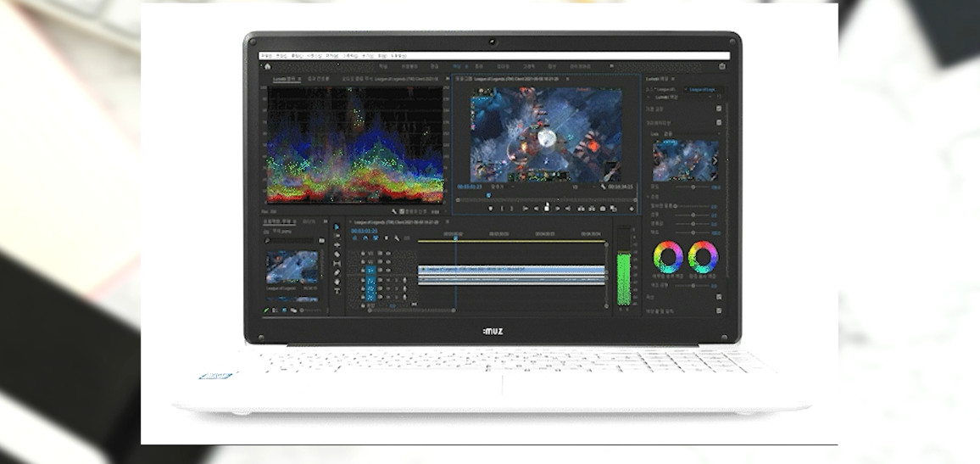Show next Look preset via the preview arrow
Screen dimensions: 980x464
coord(715,160)
